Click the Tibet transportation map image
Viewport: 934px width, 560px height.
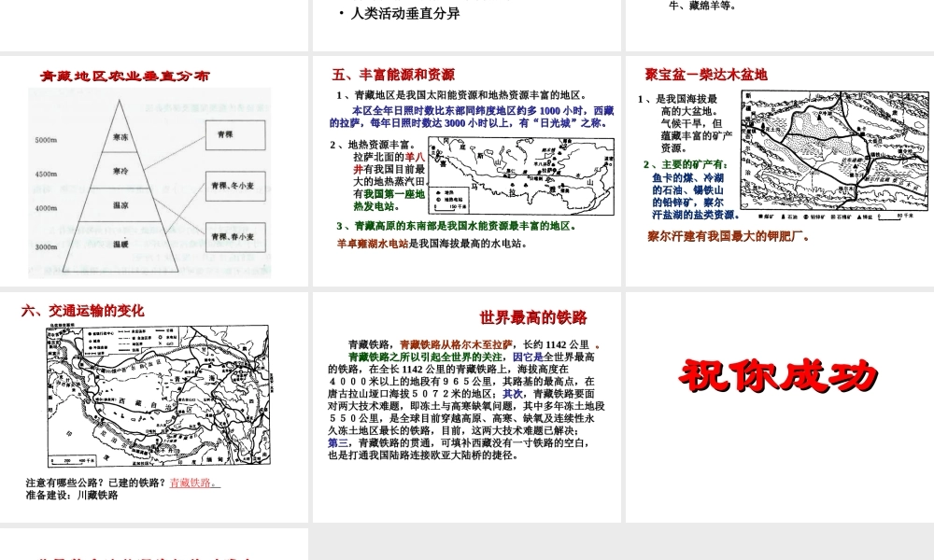point(159,396)
